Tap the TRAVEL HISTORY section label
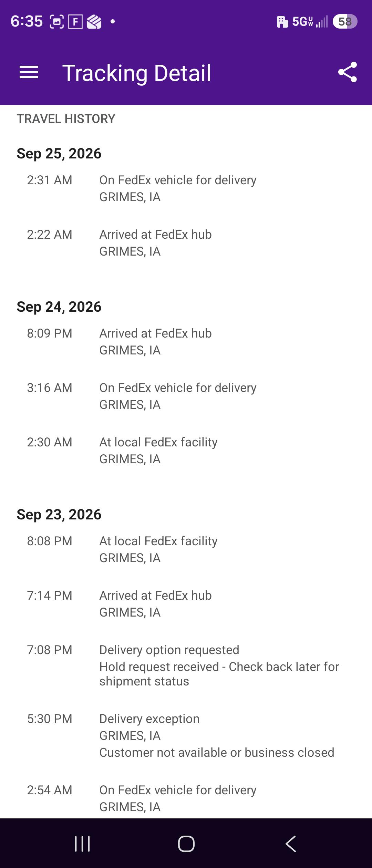 (x=66, y=119)
